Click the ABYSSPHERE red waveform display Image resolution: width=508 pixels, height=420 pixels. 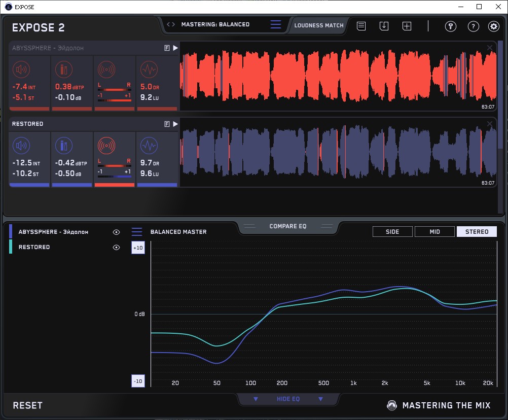tap(338, 76)
